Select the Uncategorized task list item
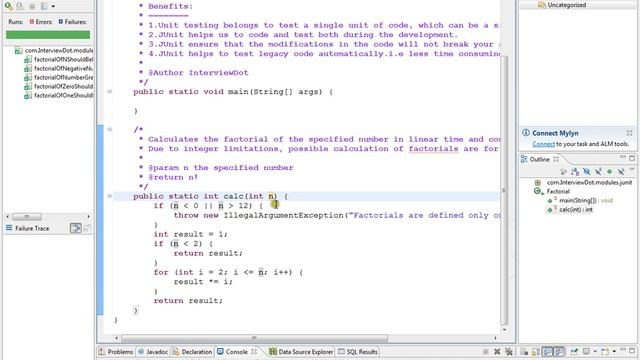The width and height of the screenshot is (640, 360). [x=562, y=5]
